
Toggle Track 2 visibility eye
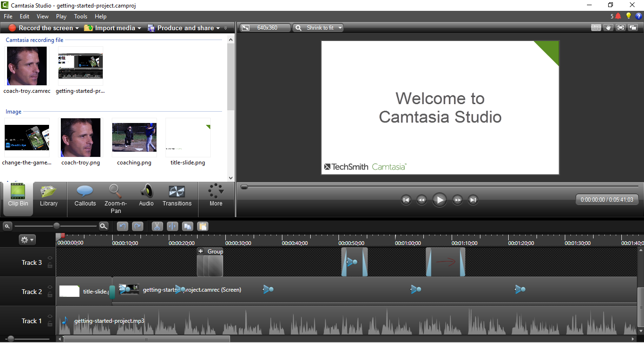point(50,287)
